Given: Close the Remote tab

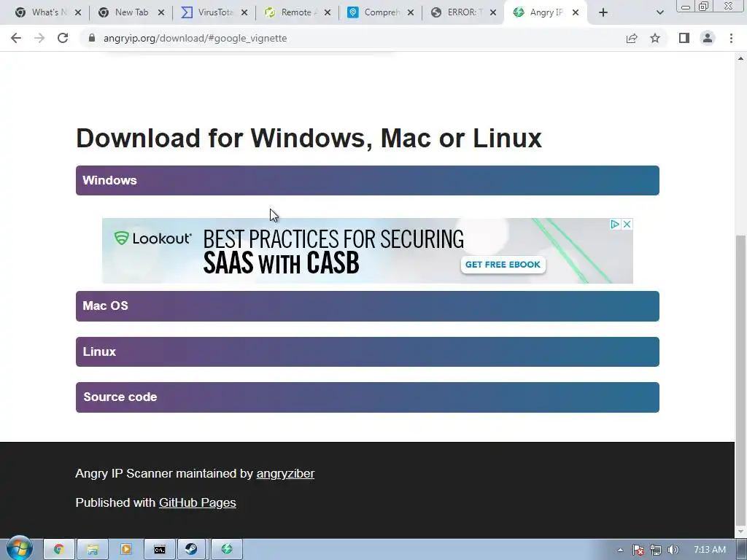Looking at the screenshot, I should 328,13.
